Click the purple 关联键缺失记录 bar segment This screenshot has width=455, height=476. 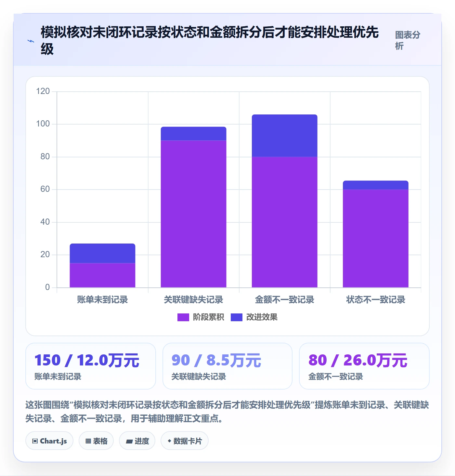[x=193, y=214]
